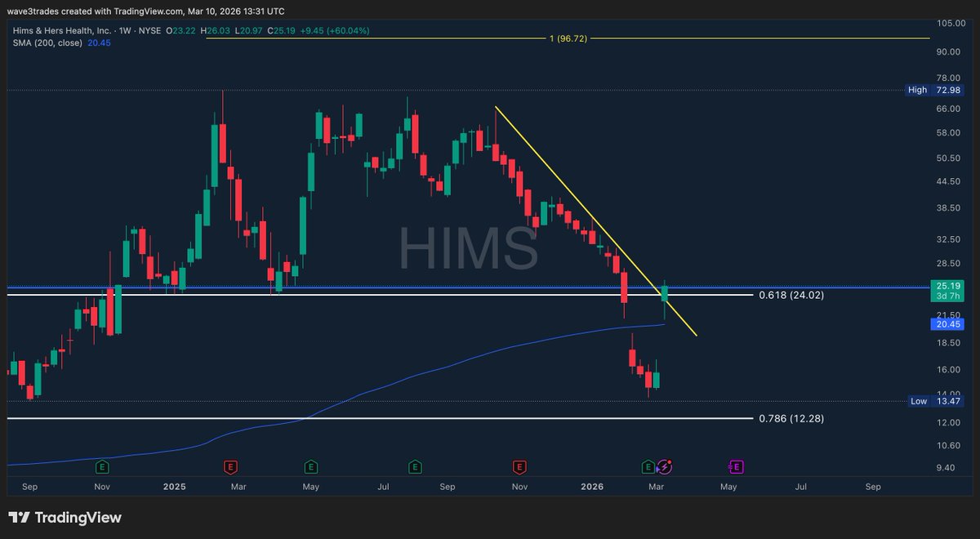Image resolution: width=980 pixels, height=539 pixels.
Task: Click the '1 (96.72)' Fibonacci label
Action: [568, 38]
